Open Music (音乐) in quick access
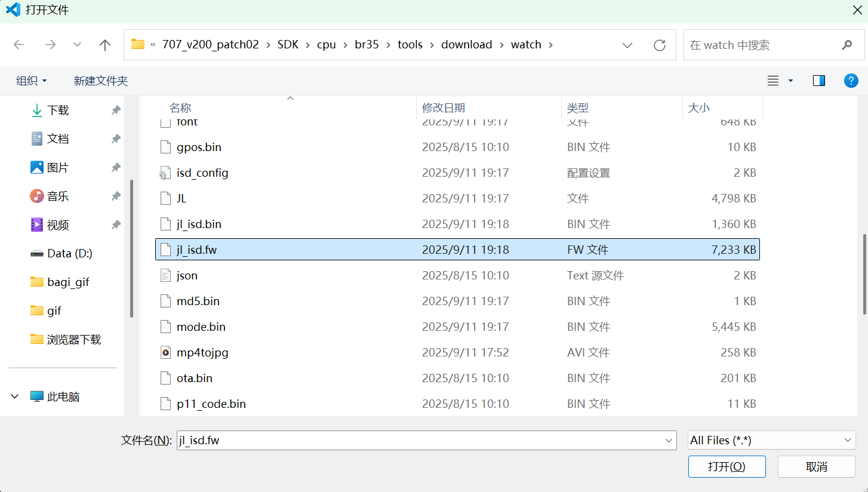The image size is (868, 492). click(58, 196)
